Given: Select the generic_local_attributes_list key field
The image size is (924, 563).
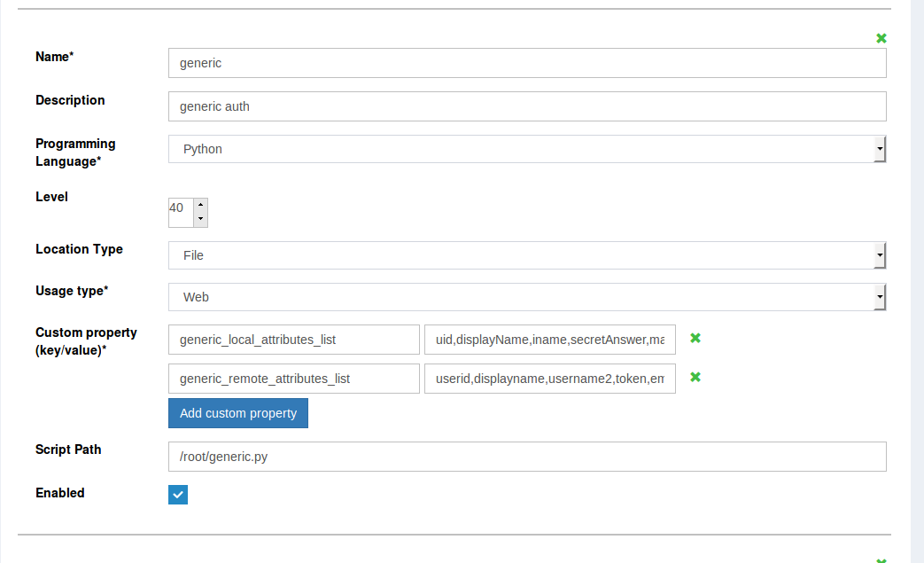Looking at the screenshot, I should (x=293, y=339).
